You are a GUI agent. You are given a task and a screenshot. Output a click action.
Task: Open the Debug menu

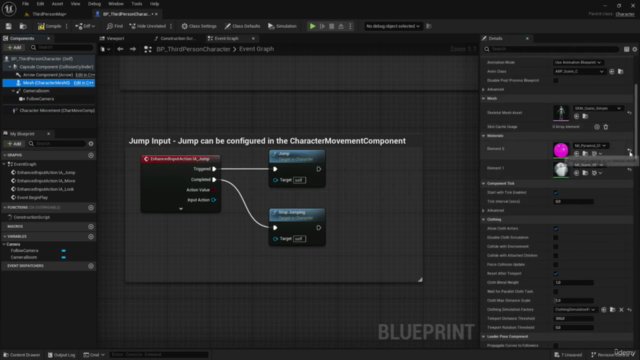point(94,4)
